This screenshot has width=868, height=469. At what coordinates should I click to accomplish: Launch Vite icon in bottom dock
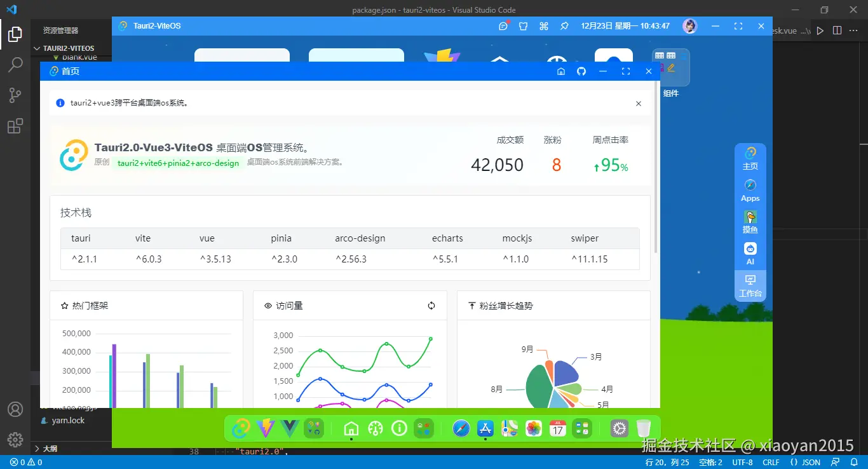pyautogui.click(x=265, y=428)
